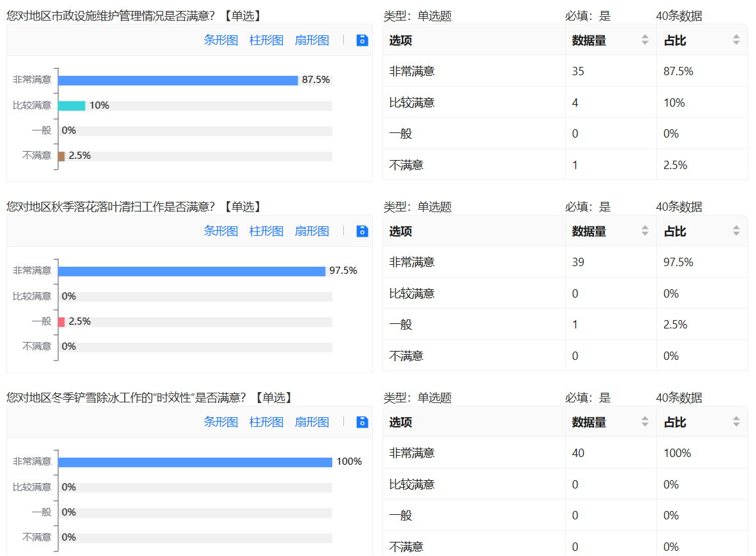This screenshot has width=756, height=556.
Task: Switch municipal facilities chart to 柱形图
Action: (266, 40)
